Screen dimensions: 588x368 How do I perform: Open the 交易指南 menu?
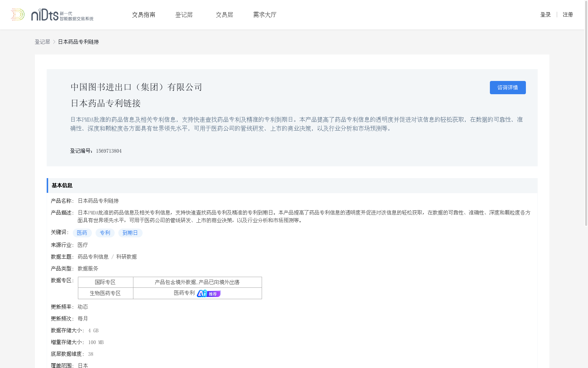click(144, 15)
